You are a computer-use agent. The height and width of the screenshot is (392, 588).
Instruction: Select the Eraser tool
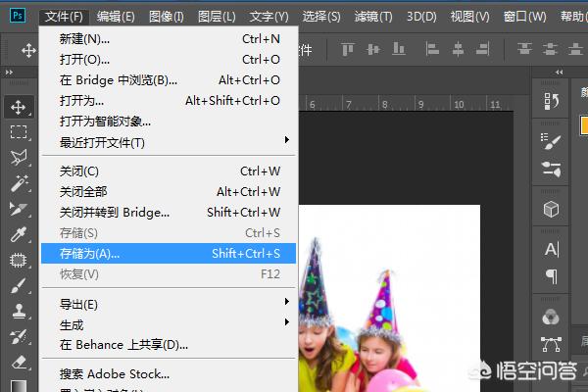(x=18, y=362)
